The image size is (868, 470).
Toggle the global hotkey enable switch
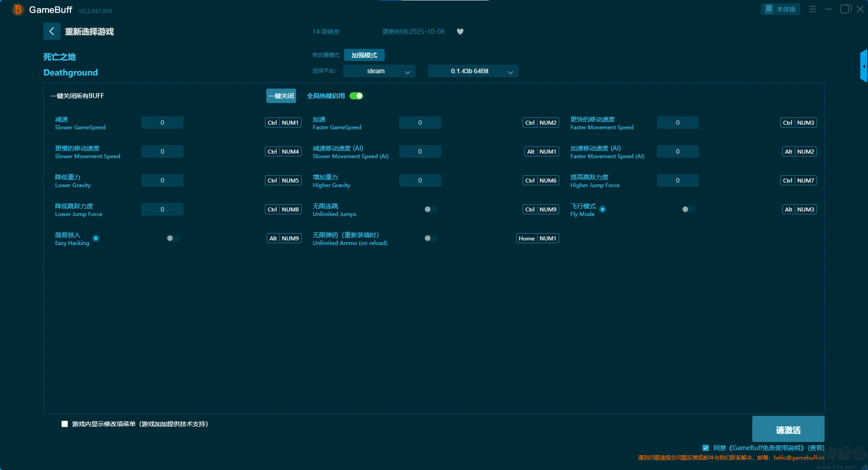click(x=356, y=96)
